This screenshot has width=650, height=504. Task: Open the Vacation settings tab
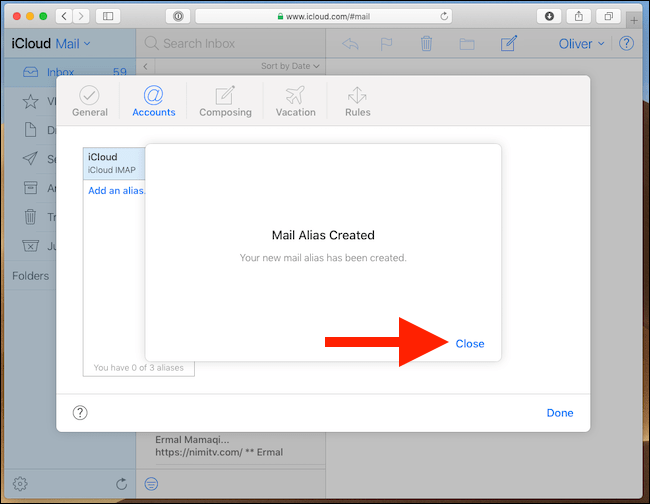click(295, 101)
